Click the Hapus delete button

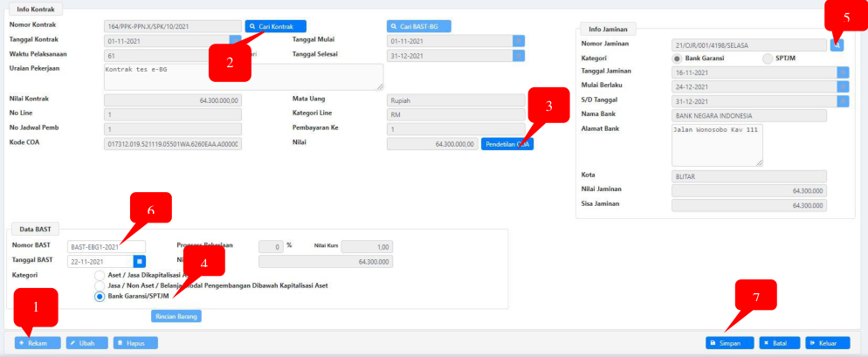point(135,343)
